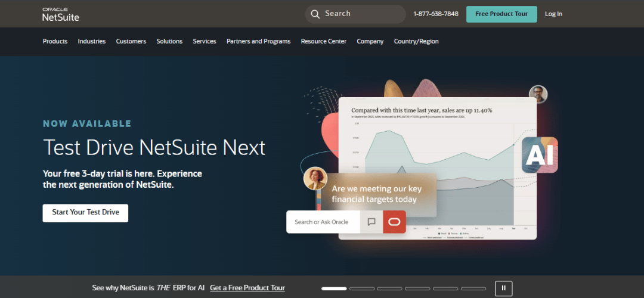Click the phone number 1-877-638-7848
The image size is (644, 298).
click(x=436, y=14)
